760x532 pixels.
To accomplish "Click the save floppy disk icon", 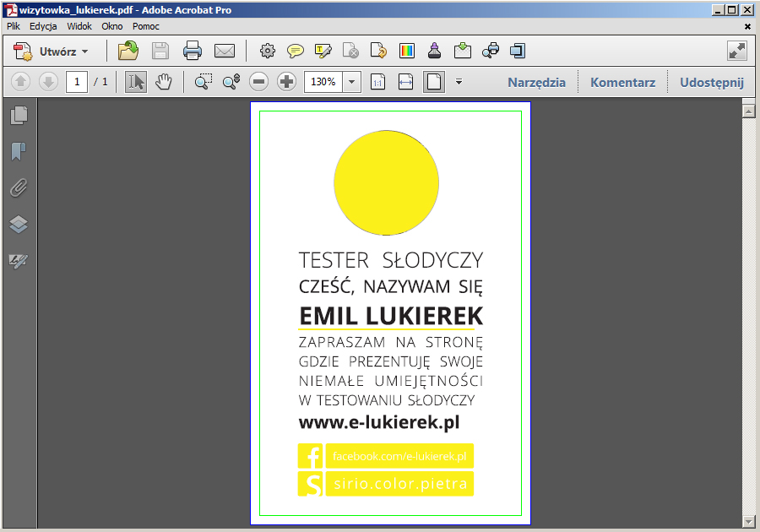I will [160, 51].
